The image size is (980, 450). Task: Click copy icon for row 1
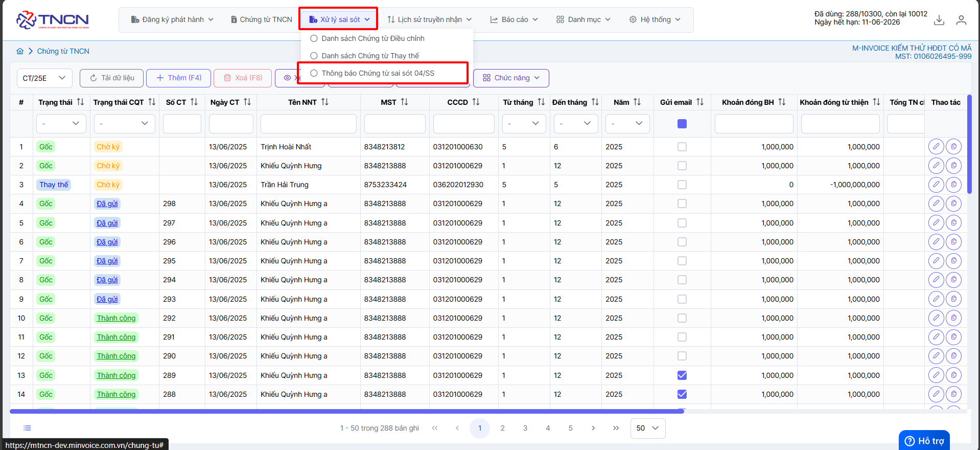point(953,147)
